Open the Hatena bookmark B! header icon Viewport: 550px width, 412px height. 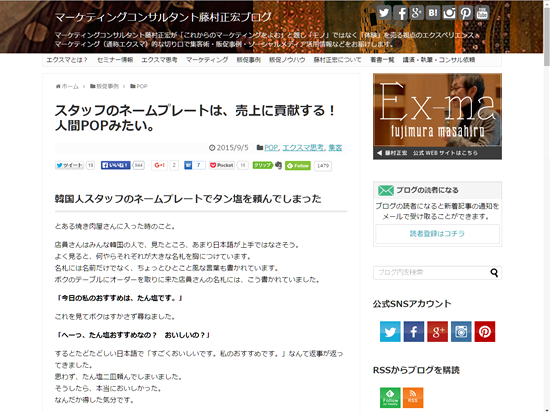pos(433,13)
